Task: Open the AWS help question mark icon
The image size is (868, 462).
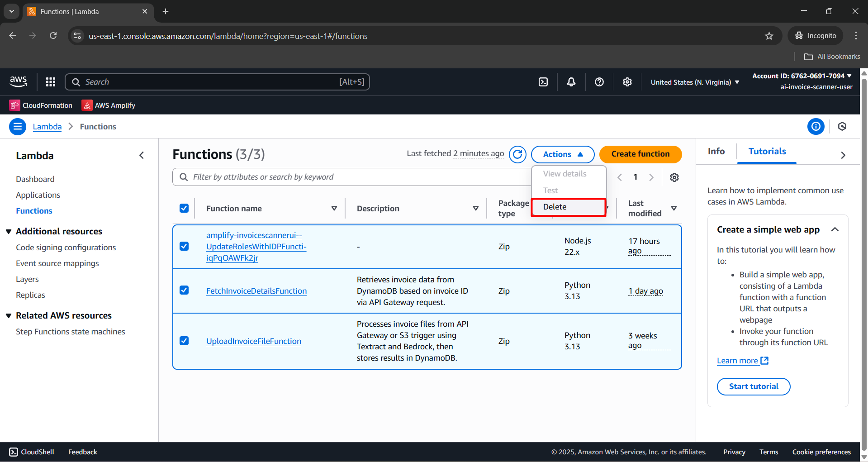Action: coord(599,82)
